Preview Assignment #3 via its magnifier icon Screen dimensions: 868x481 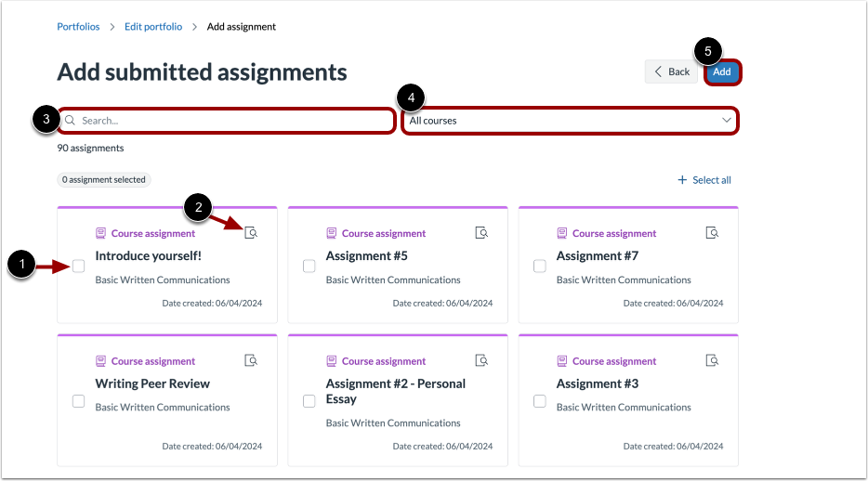pos(712,360)
